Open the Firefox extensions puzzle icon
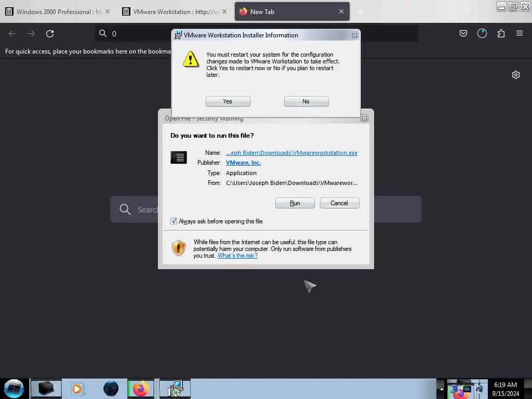 pyautogui.click(x=501, y=33)
